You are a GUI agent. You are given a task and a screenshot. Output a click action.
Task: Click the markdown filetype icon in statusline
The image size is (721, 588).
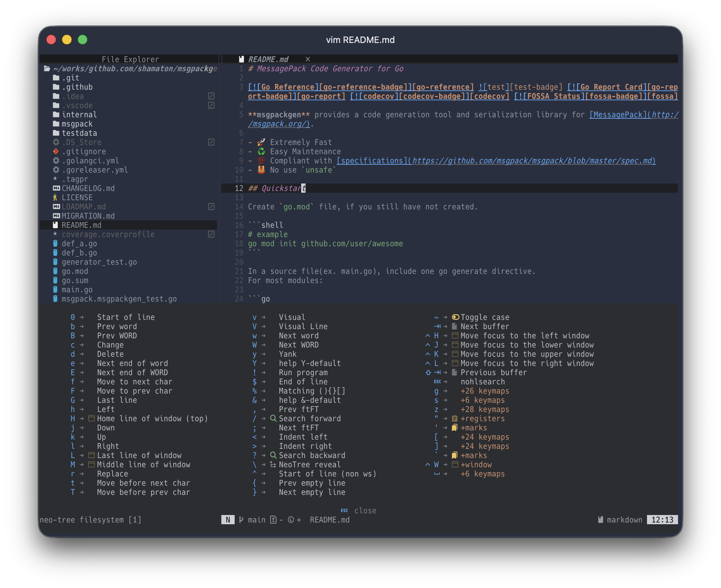[x=601, y=520]
